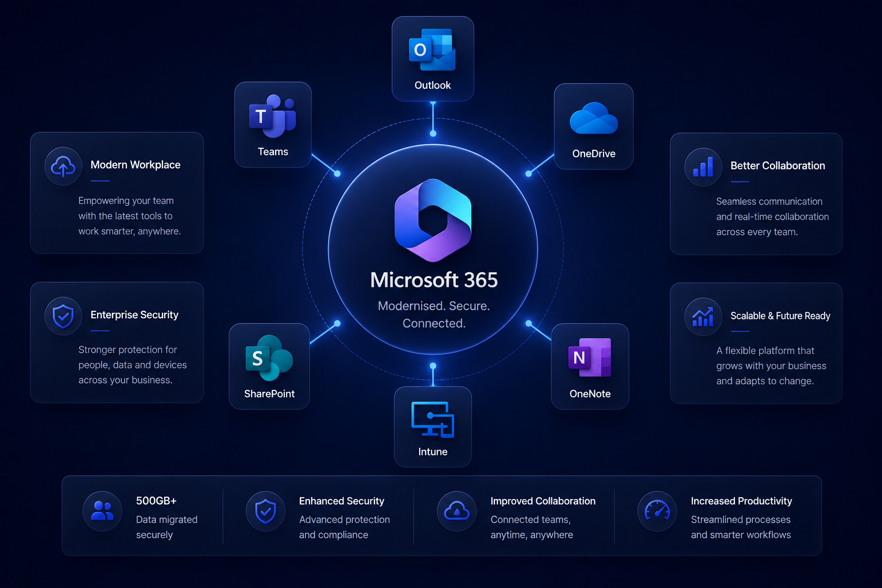Viewport: 882px width, 588px height.
Task: Click the Improved Collaboration cloud icon
Action: [x=457, y=510]
